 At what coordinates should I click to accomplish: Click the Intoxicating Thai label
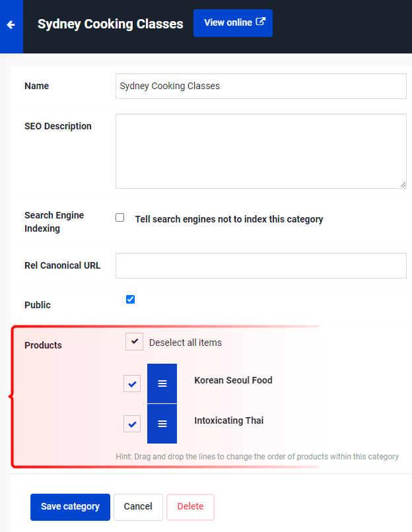tap(228, 420)
